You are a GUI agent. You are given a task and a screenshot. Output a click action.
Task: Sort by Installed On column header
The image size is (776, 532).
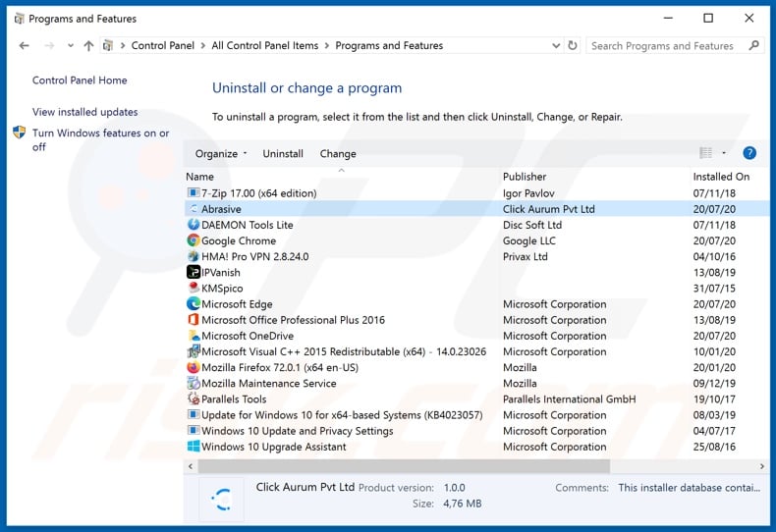pyautogui.click(x=721, y=177)
